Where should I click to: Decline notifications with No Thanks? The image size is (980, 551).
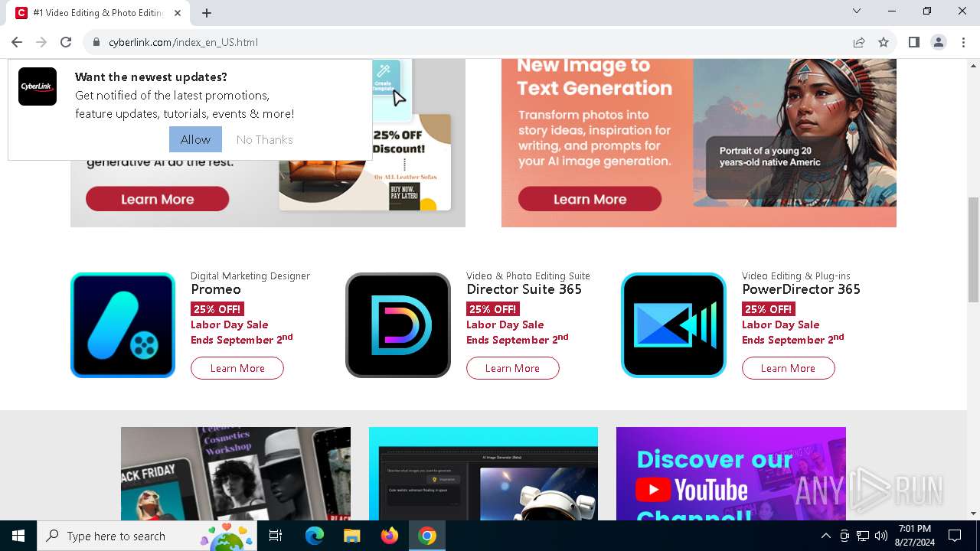point(265,139)
